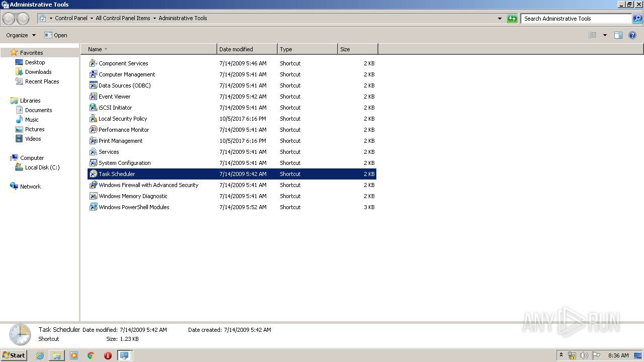Screen dimensions: 644x362
Task: Sort by the Type column header
Action: pos(307,49)
